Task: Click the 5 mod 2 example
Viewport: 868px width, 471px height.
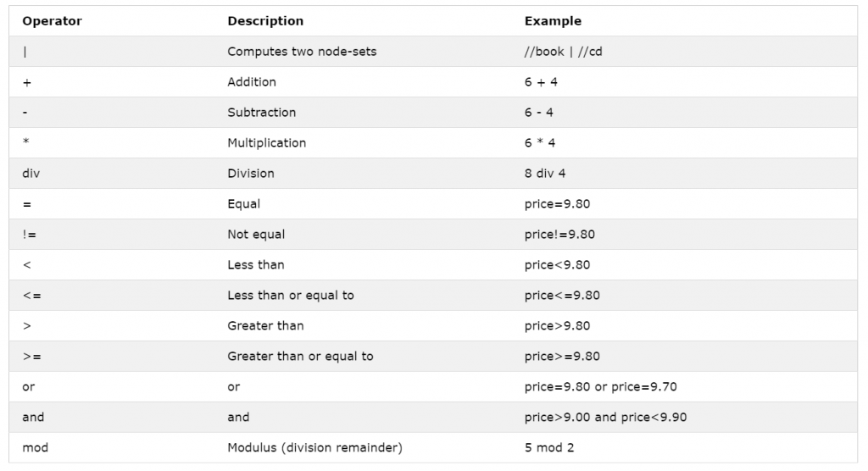Action: pyautogui.click(x=549, y=447)
